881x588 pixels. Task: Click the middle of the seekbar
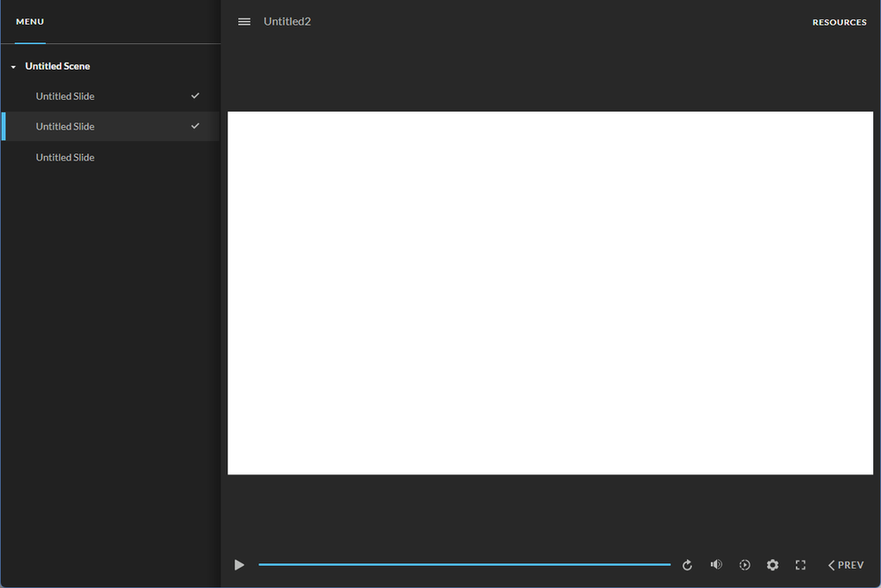click(465, 564)
